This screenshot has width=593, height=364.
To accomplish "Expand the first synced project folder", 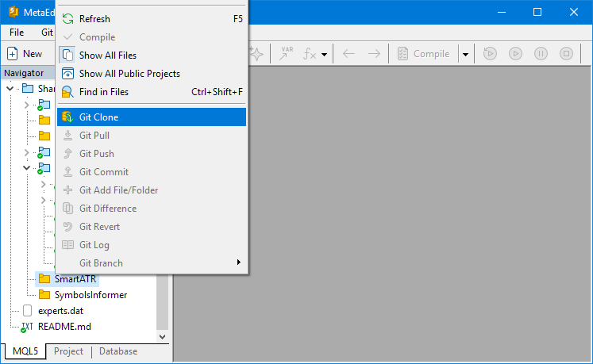I will 26,105.
